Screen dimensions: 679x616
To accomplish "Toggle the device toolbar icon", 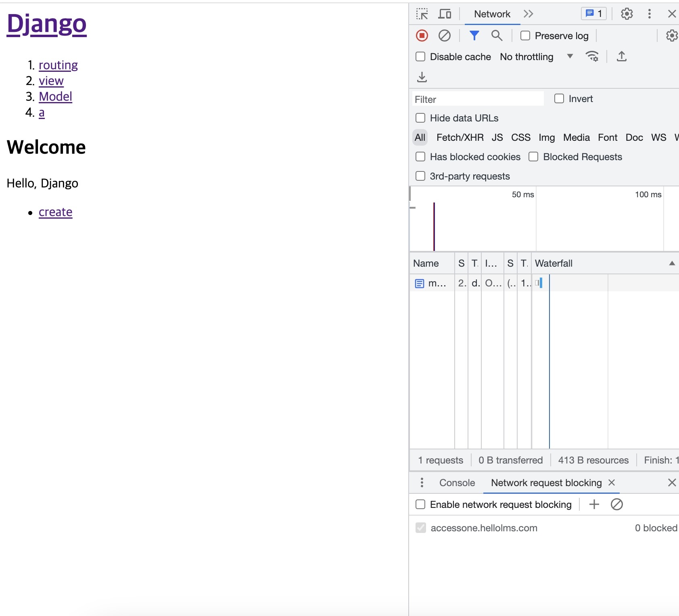I will click(445, 14).
